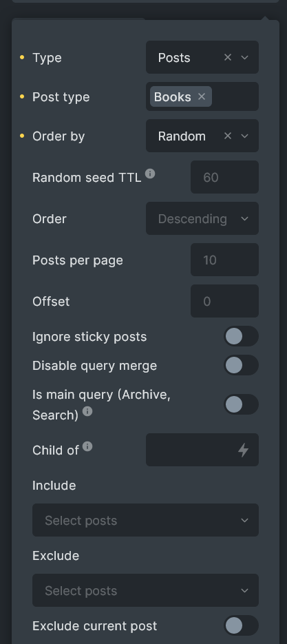Click the Offset number field
The image size is (287, 644).
[x=224, y=301]
